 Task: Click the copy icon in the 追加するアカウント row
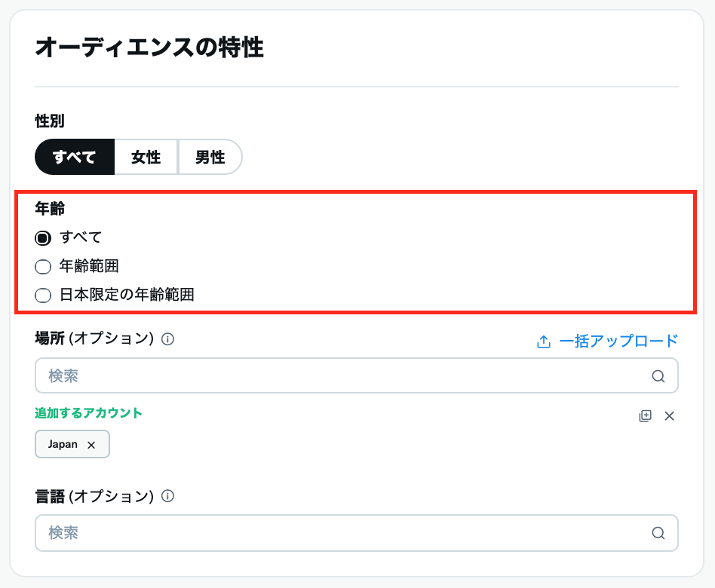pyautogui.click(x=645, y=415)
